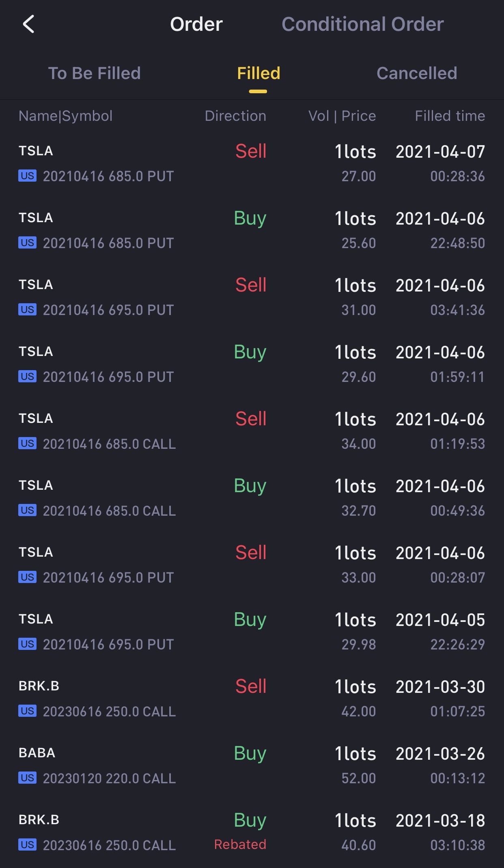Open TSLA sell order filled at 27.00

[252, 163]
